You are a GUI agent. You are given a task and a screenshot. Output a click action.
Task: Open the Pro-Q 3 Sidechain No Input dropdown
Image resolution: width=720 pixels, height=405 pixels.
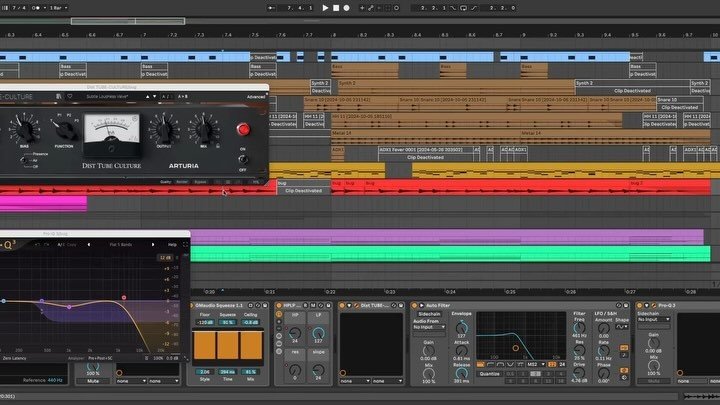(x=652, y=320)
